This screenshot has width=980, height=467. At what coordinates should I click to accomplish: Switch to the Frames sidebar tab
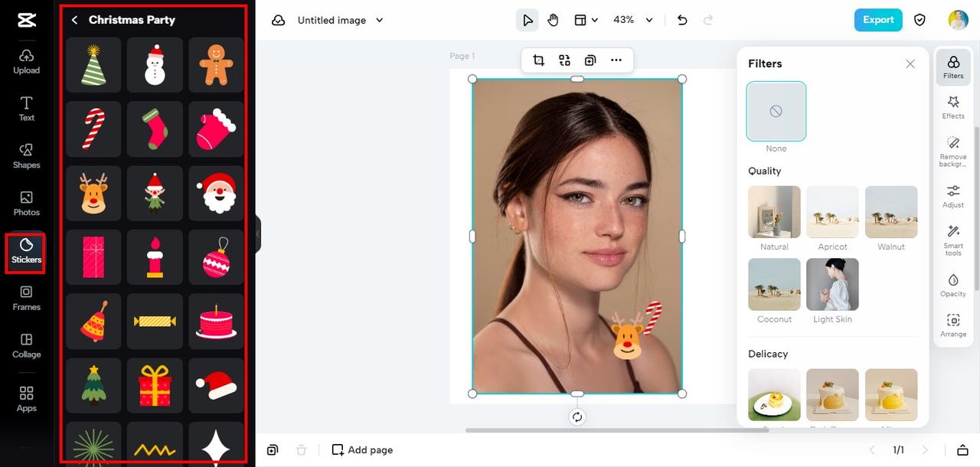(26, 297)
